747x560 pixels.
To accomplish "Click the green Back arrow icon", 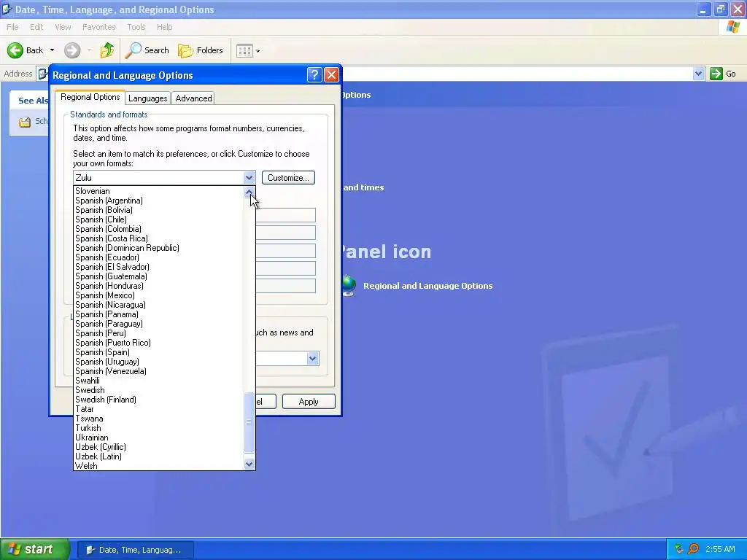I will [x=15, y=50].
